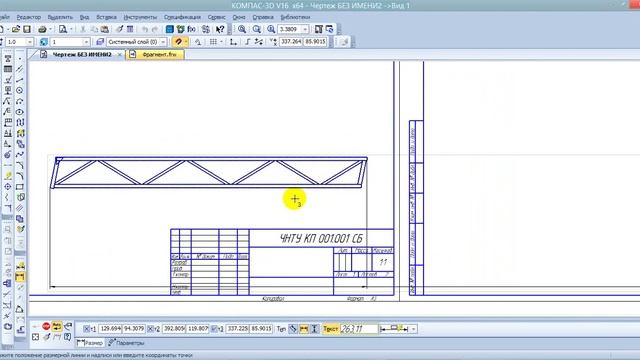Open the Справка menu

(263, 17)
